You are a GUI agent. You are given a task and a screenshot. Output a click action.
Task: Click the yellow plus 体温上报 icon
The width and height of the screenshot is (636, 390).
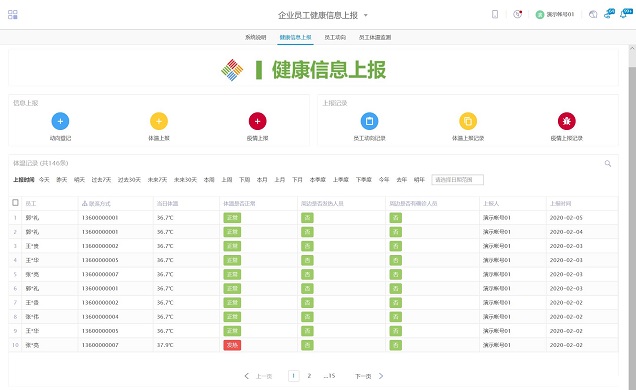pyautogui.click(x=159, y=121)
